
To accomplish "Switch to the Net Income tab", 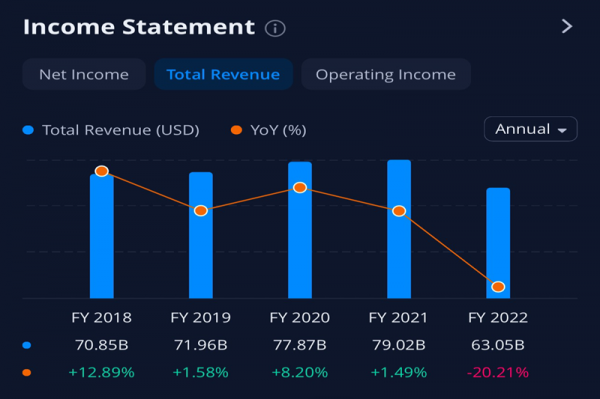I will (84, 74).
